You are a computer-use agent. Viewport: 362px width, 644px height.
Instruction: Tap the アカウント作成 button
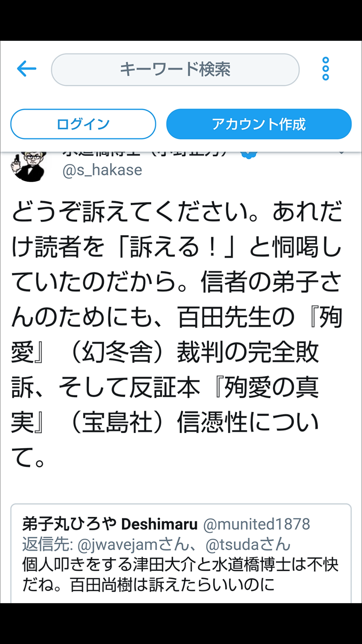259,124
